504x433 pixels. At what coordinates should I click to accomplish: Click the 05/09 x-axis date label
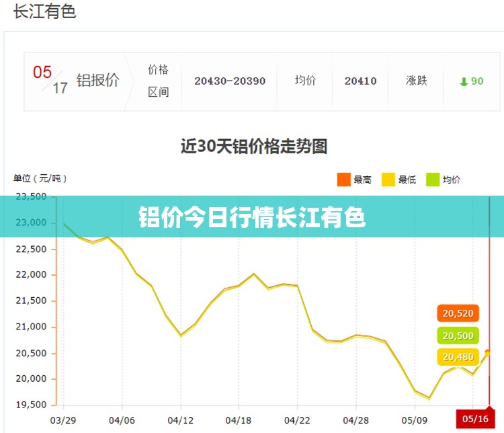tap(415, 420)
